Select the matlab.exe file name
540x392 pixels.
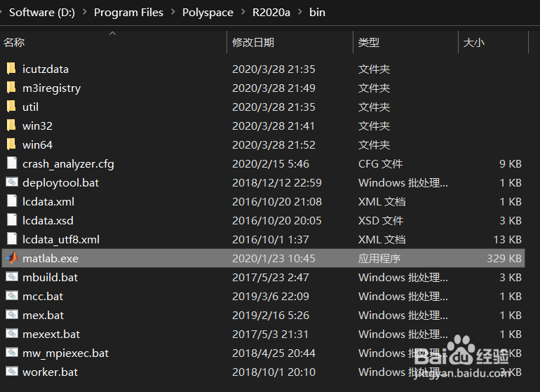(50, 258)
